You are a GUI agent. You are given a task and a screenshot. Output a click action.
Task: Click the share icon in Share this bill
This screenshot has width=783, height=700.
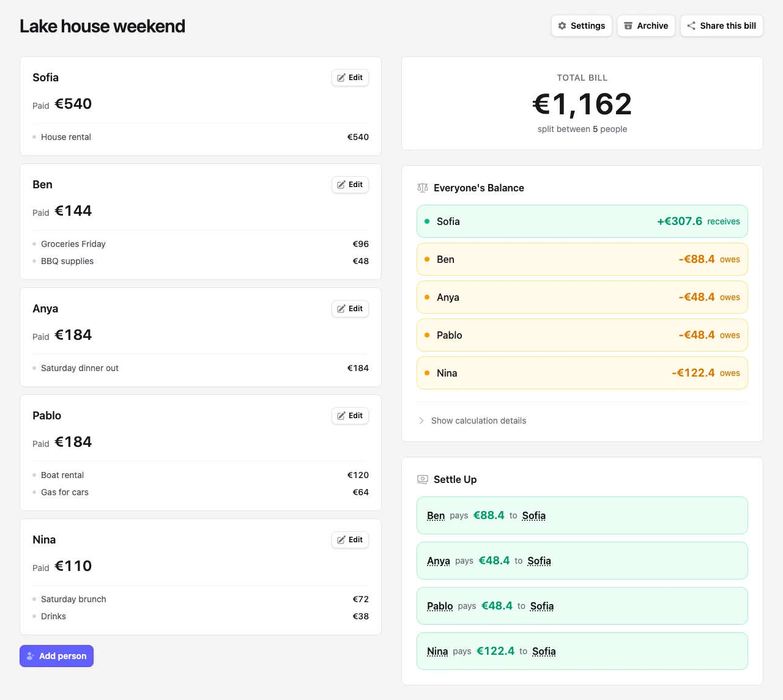691,26
